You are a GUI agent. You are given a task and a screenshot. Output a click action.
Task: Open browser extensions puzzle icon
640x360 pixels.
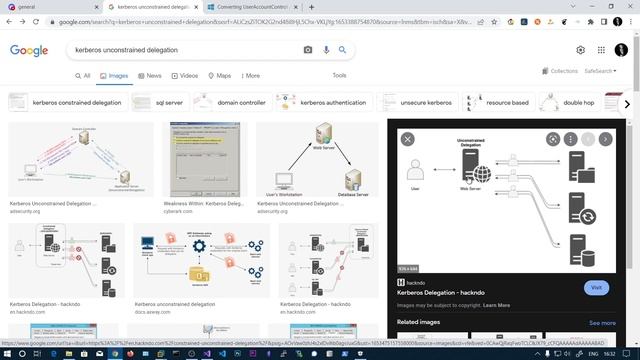590,22
